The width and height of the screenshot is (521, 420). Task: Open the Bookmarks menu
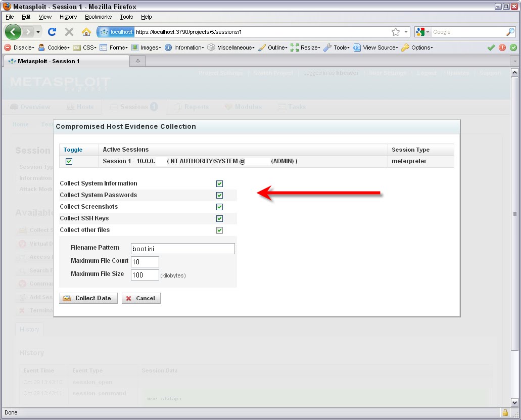tap(99, 17)
